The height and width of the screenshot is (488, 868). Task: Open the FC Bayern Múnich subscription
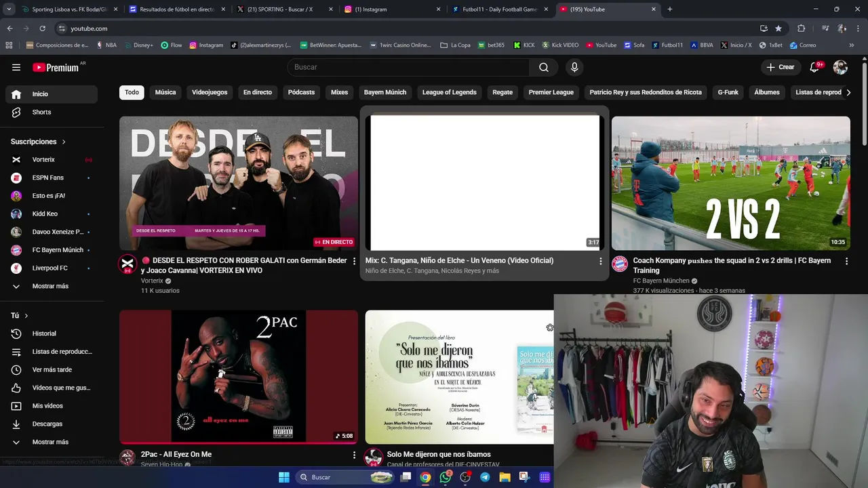tap(52, 250)
